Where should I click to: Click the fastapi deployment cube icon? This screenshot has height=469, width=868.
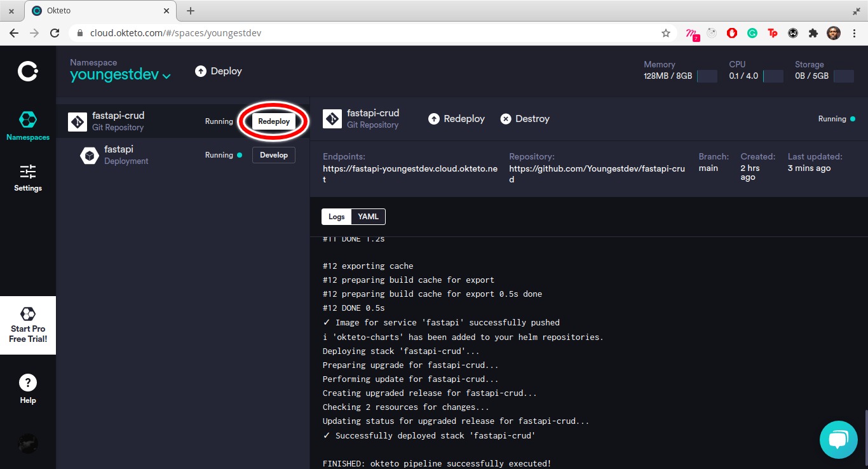point(90,155)
